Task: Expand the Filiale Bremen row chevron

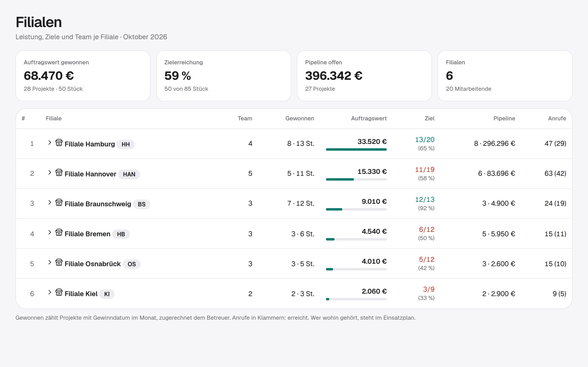Action: coord(50,232)
